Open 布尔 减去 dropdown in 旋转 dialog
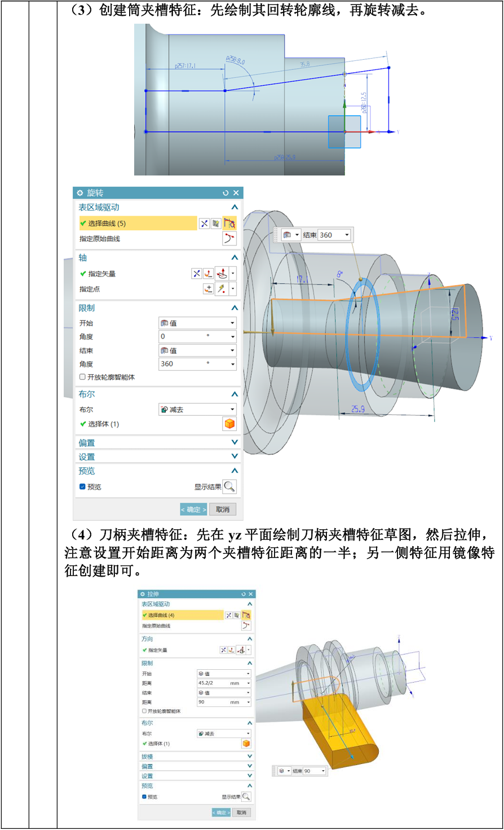This screenshot has height=830, width=504. pos(197,410)
